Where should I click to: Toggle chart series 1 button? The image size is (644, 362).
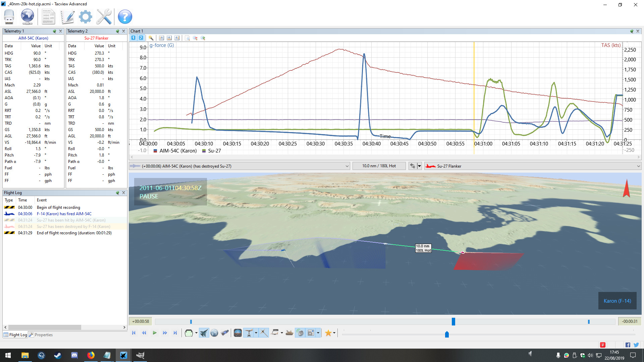tap(133, 38)
